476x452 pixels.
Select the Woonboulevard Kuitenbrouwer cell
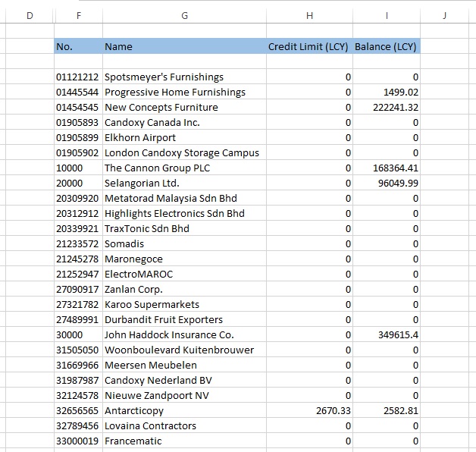pyautogui.click(x=185, y=350)
